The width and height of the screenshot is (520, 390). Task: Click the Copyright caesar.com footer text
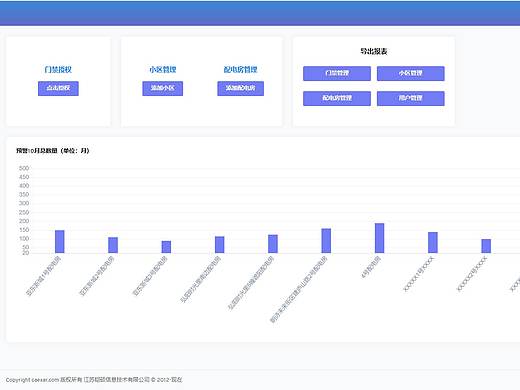[94, 380]
